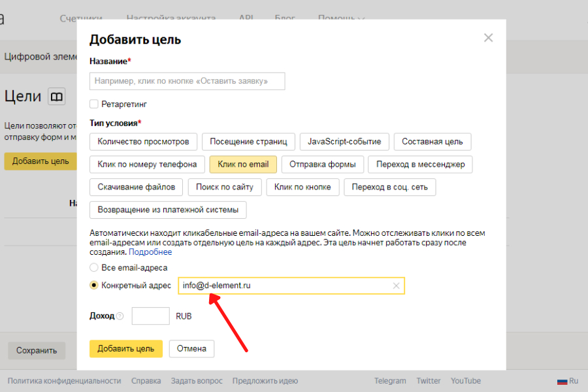
Task: Go to the Счетчики menu item
Action: 82,18
